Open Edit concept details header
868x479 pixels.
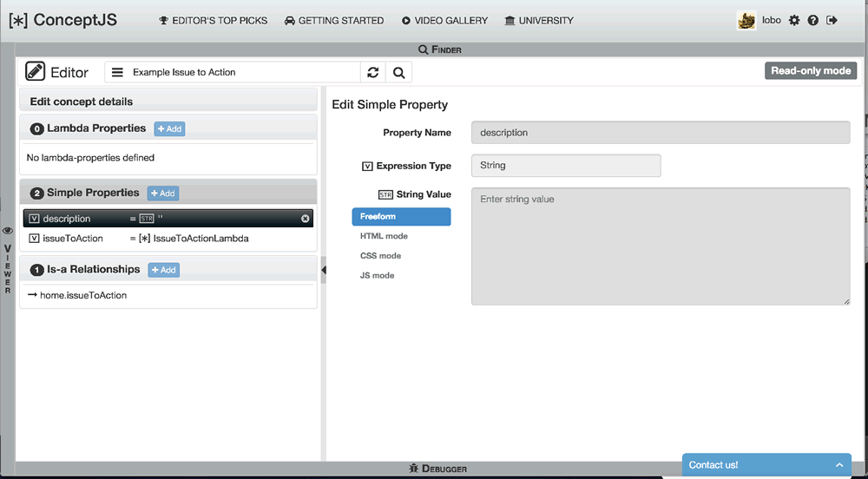tap(168, 102)
